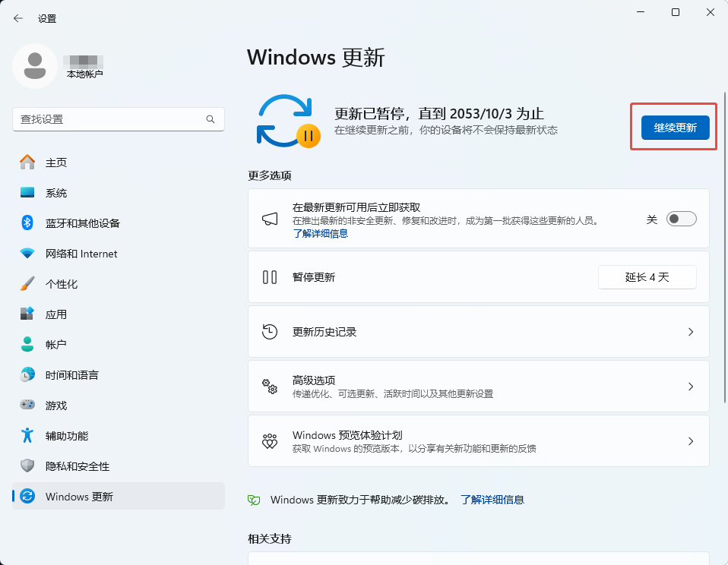Click the 更多选项 section heading
This screenshot has width=728, height=565.
click(x=270, y=176)
